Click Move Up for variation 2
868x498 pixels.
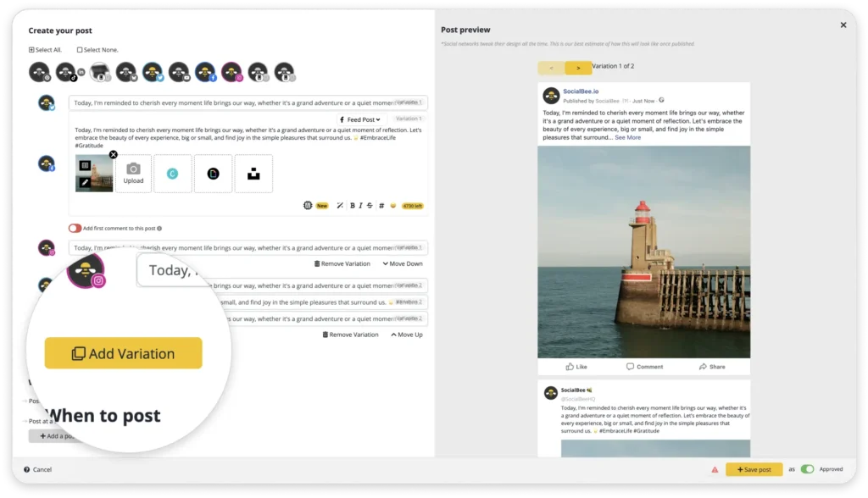(x=406, y=335)
